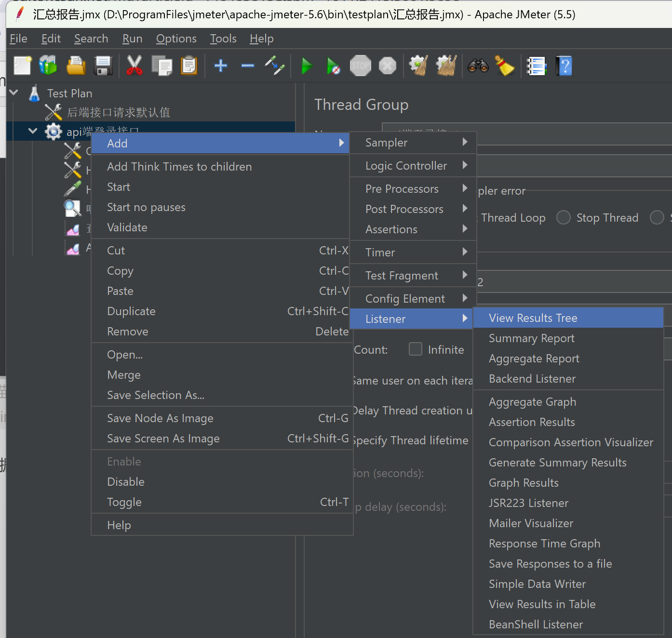672x638 pixels.
Task: Select the Test Plan flask icon
Action: pyautogui.click(x=34, y=93)
